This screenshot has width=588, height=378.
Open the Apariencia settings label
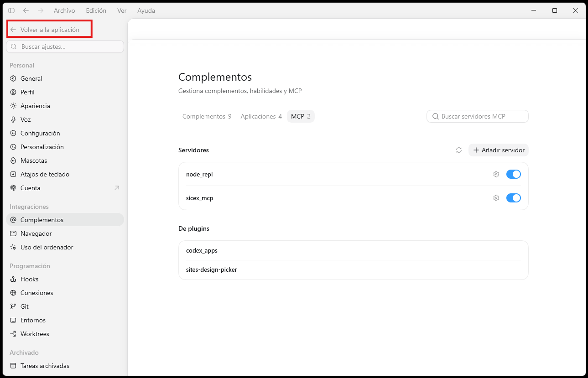(x=35, y=106)
